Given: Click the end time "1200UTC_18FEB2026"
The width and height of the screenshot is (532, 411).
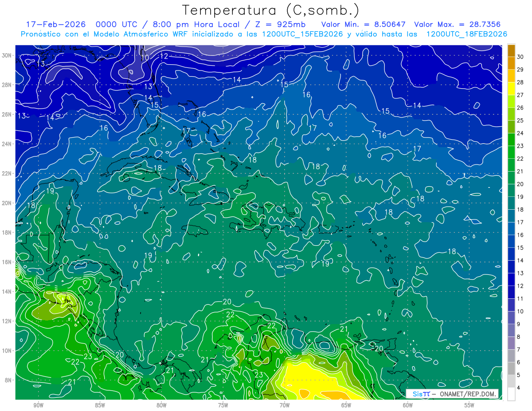Looking at the screenshot, I should tap(467, 34).
